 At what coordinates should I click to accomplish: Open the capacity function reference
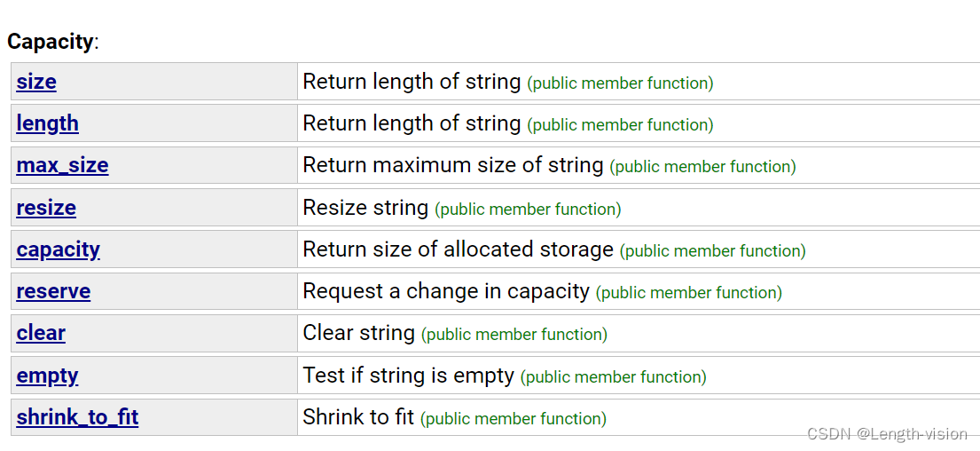click(x=59, y=249)
